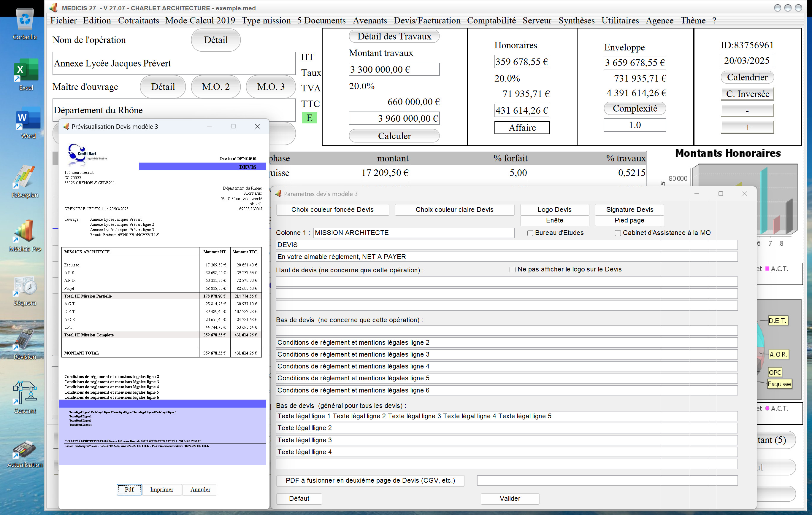Click the C. Inversée button
The height and width of the screenshot is (515, 812).
coord(747,94)
